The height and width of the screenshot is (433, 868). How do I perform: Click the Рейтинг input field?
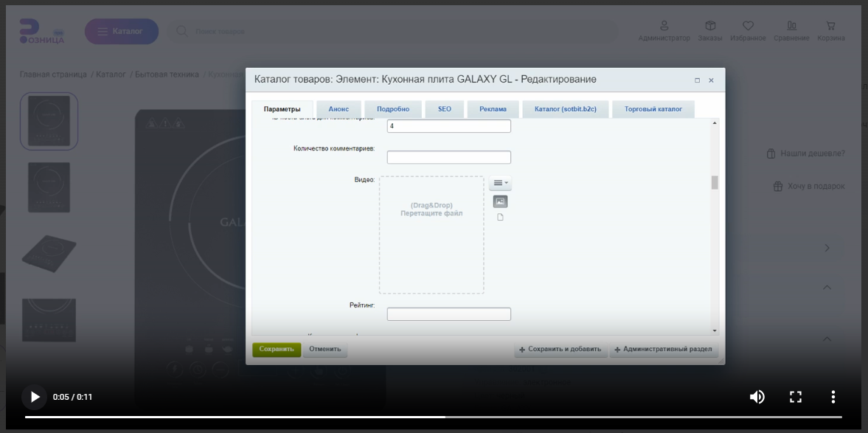(x=449, y=314)
